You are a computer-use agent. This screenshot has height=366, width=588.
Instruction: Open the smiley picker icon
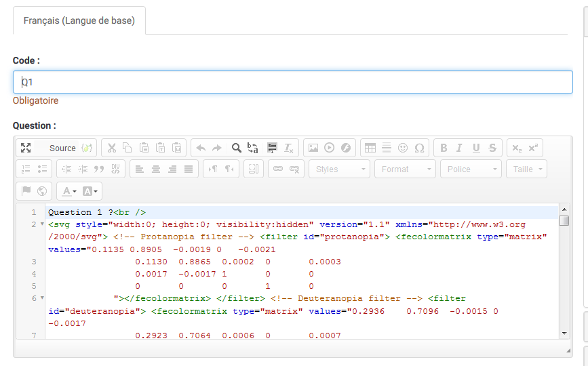pos(403,148)
